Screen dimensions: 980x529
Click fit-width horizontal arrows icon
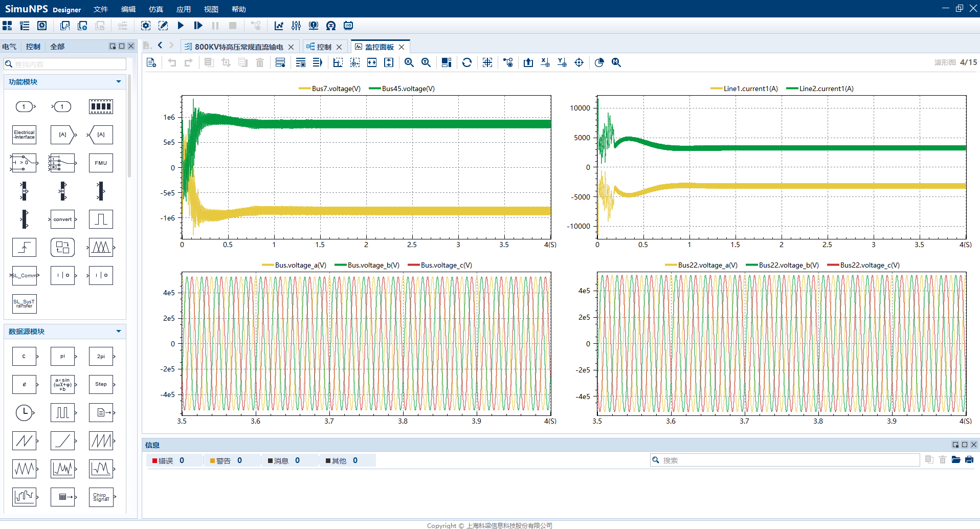coord(372,62)
